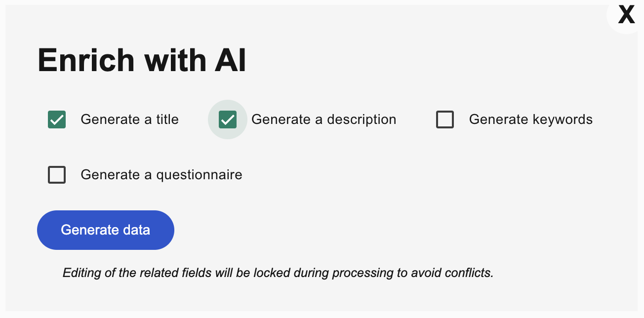Click the "Generate keywords" label text
The width and height of the screenshot is (644, 318).
click(531, 119)
